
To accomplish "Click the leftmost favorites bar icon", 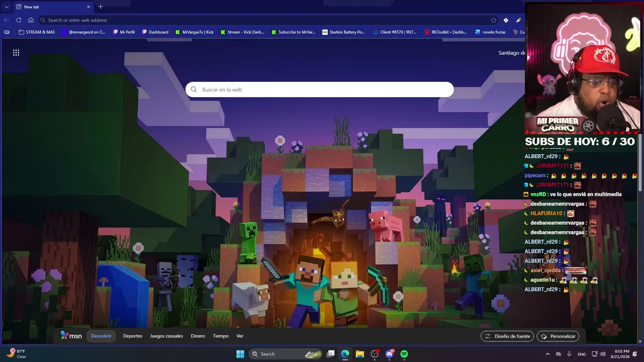I will point(7,32).
